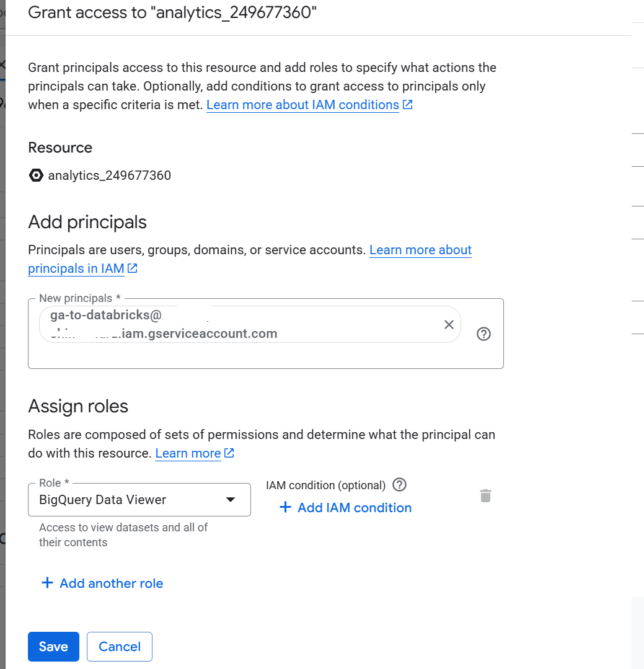Open the Learn more link under Assign roles
Image resolution: width=644 pixels, height=669 pixels.
click(188, 453)
